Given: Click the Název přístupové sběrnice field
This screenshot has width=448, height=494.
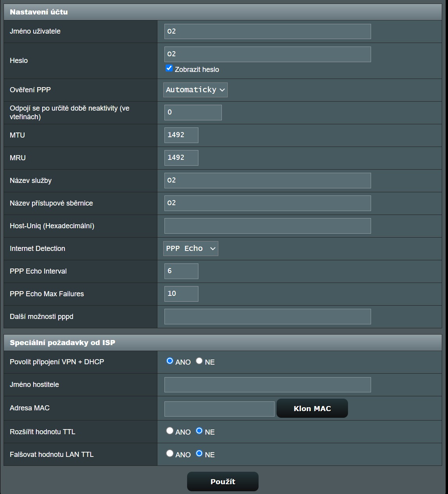Looking at the screenshot, I should 268,203.
